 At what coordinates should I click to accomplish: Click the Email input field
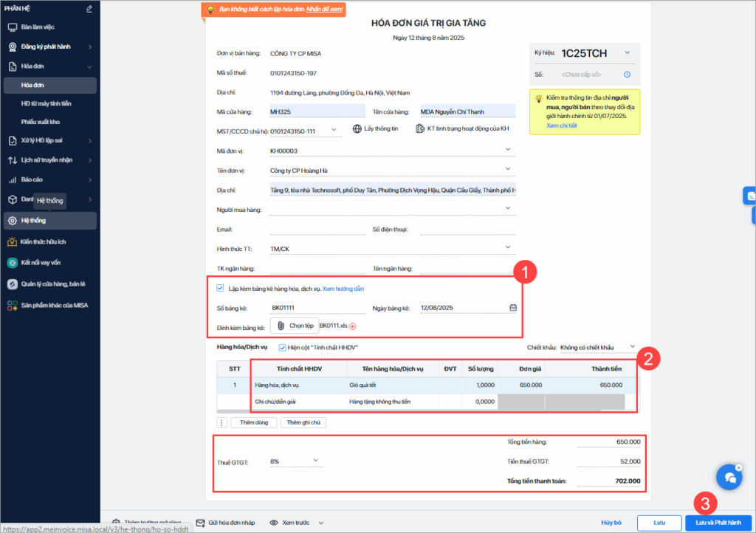click(x=317, y=230)
